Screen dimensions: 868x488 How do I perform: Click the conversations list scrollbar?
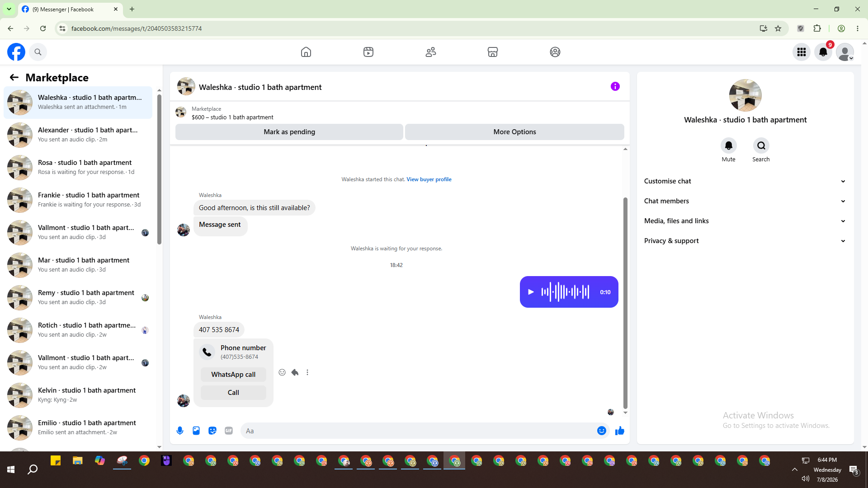pos(159,169)
